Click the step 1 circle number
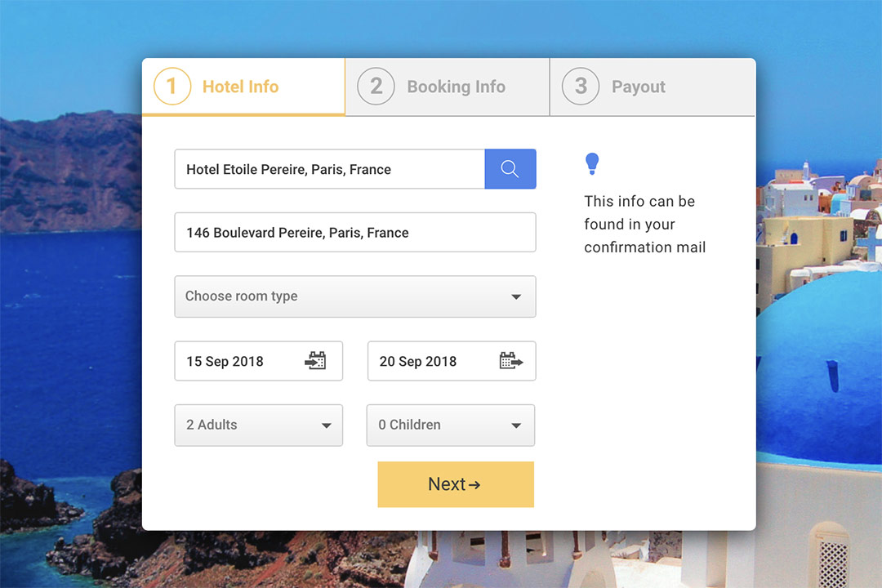The width and height of the screenshot is (882, 588). coord(171,87)
